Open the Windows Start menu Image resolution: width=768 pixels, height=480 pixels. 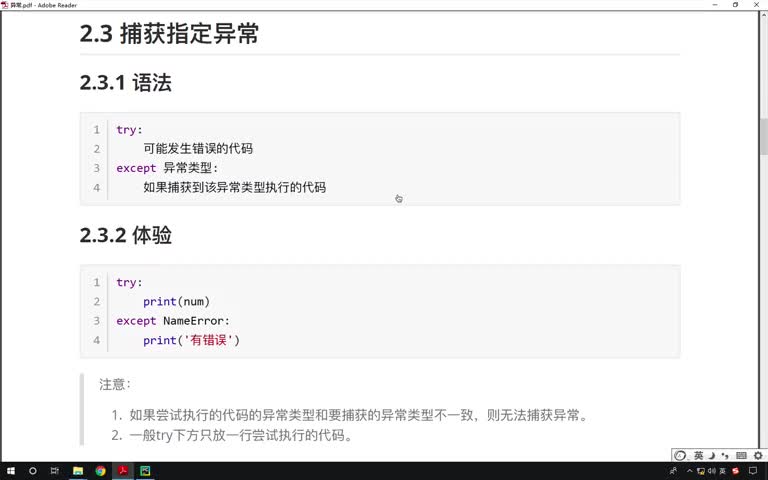click(10, 471)
